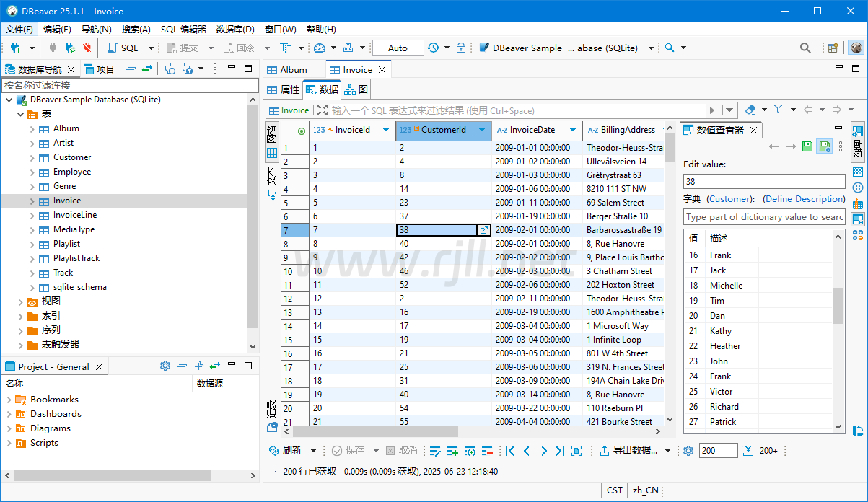Expand the Customer table node
This screenshot has width=868, height=502.
32,157
